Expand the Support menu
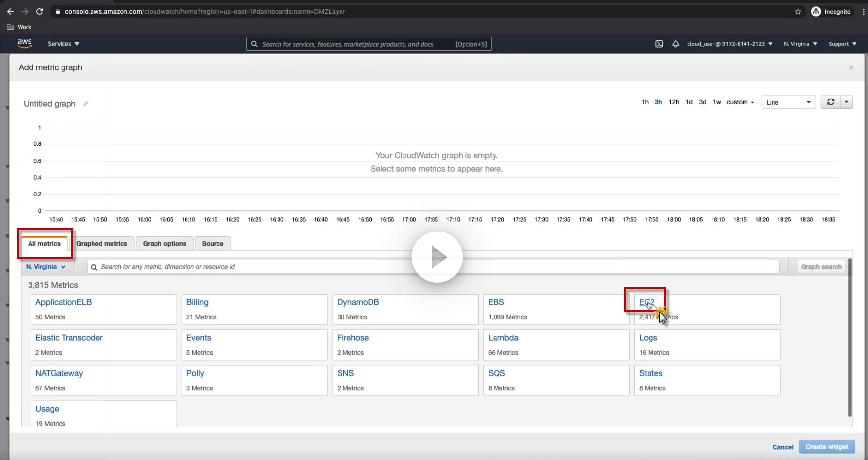 coord(842,44)
